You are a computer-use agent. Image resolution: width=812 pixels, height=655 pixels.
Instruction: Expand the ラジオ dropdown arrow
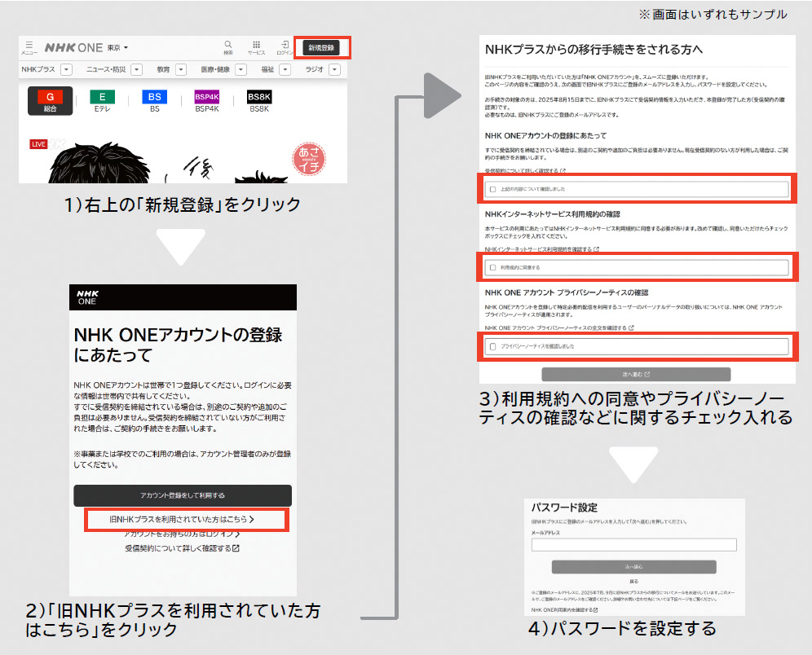point(333,68)
